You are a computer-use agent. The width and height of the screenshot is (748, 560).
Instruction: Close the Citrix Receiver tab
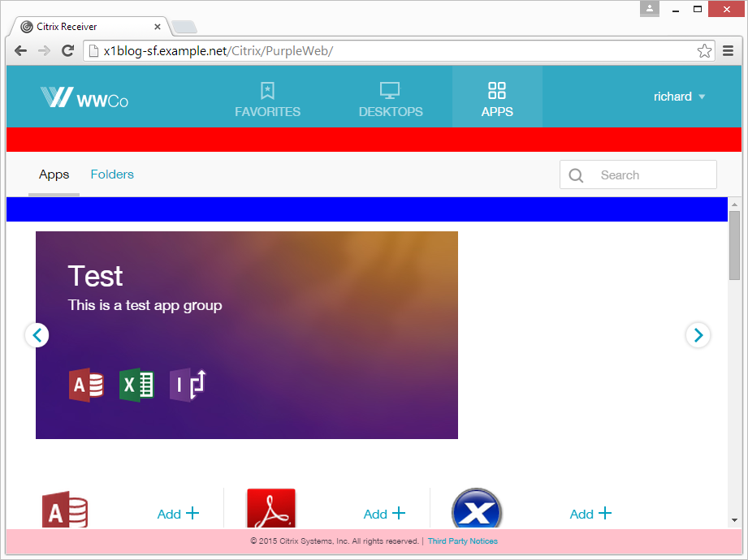point(158,27)
